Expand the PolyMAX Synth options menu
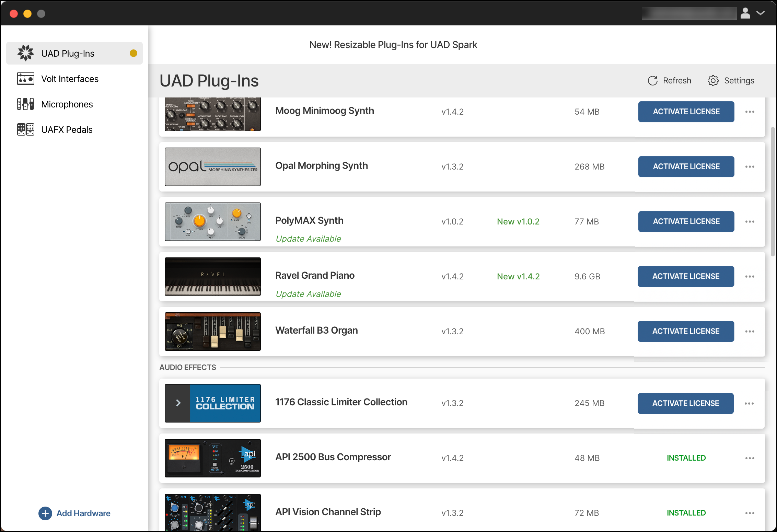777x532 pixels. click(x=750, y=221)
